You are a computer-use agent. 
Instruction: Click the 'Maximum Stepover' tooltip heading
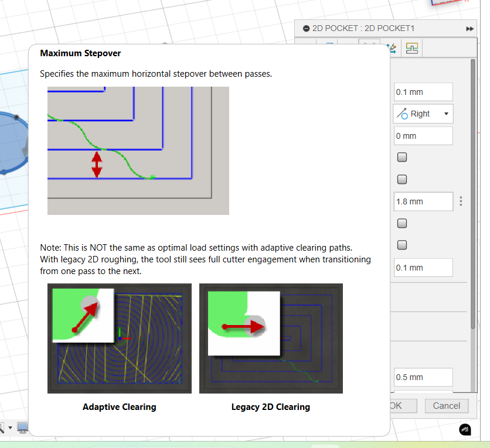click(x=80, y=53)
